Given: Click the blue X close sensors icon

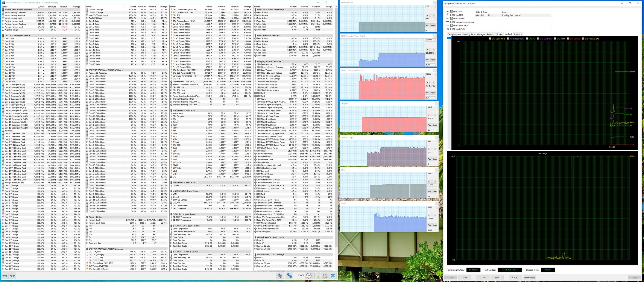Looking at the screenshot, I should coord(333,276).
